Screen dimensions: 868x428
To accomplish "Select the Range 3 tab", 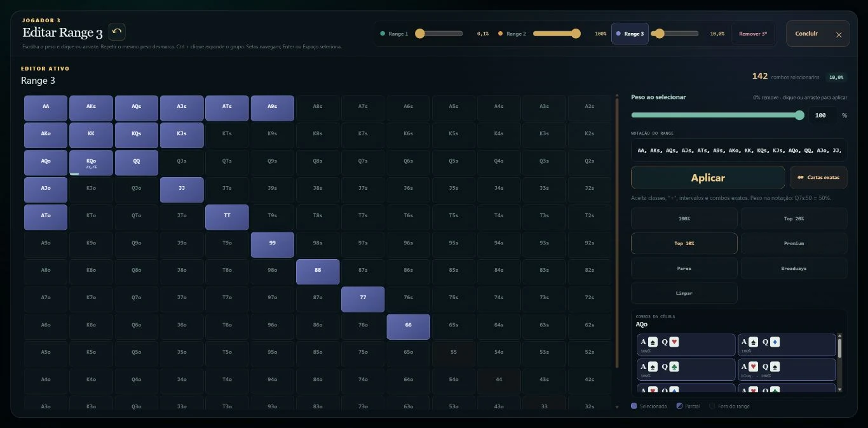I will 630,34.
